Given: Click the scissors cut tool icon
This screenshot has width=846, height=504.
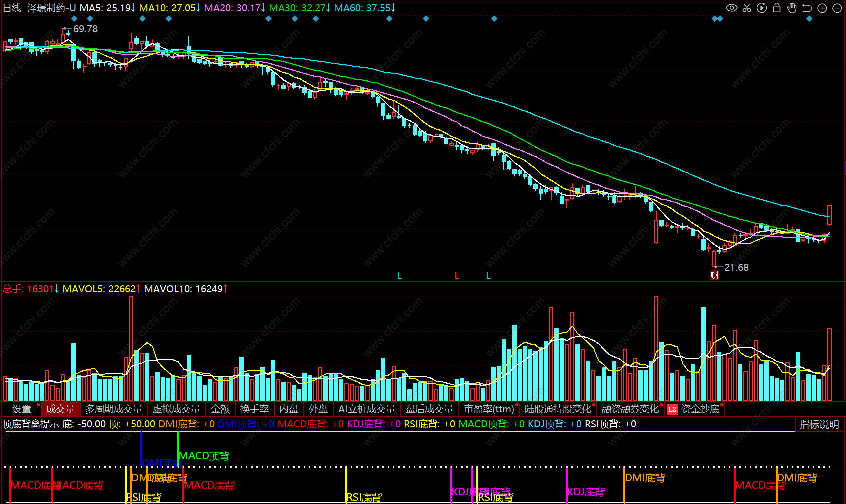Looking at the screenshot, I should point(747,8).
